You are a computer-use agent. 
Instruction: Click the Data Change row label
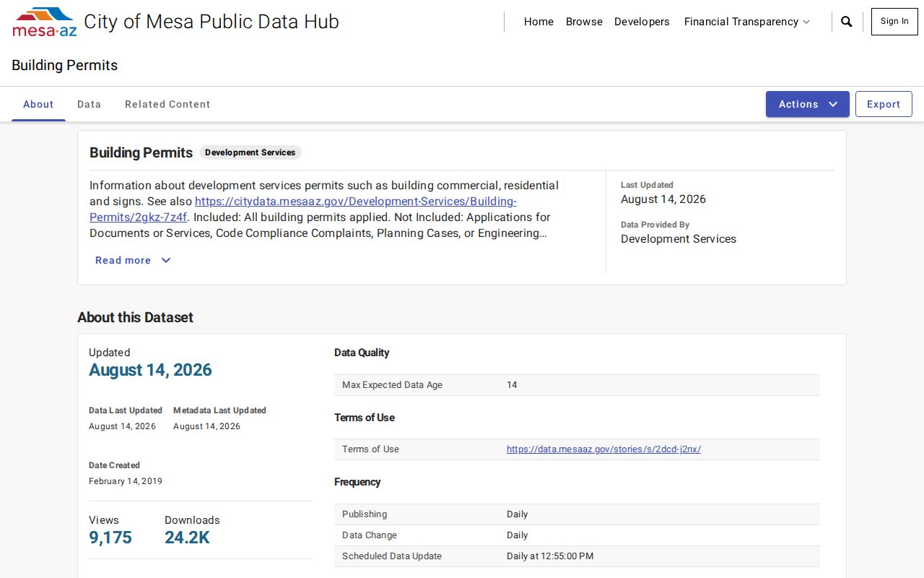pos(370,535)
